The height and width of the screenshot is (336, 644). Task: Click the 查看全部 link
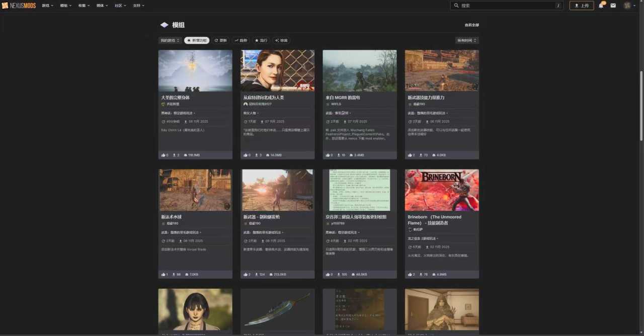(x=472, y=25)
